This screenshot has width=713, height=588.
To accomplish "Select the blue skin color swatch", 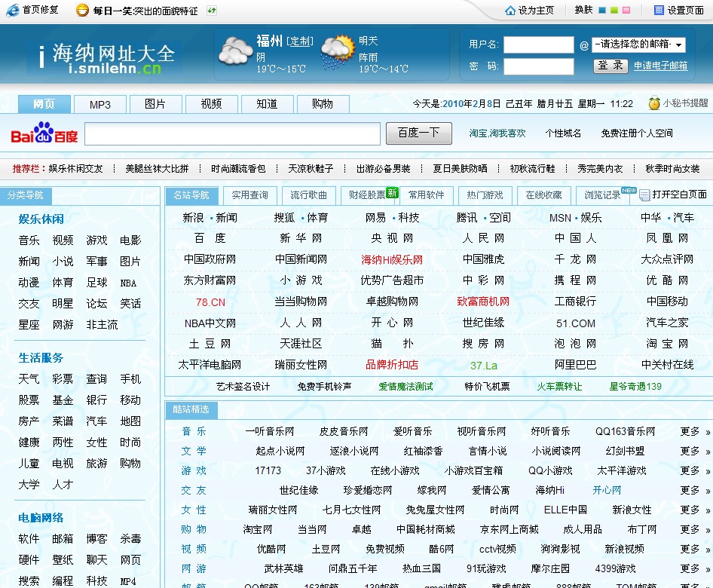I will click(x=602, y=10).
